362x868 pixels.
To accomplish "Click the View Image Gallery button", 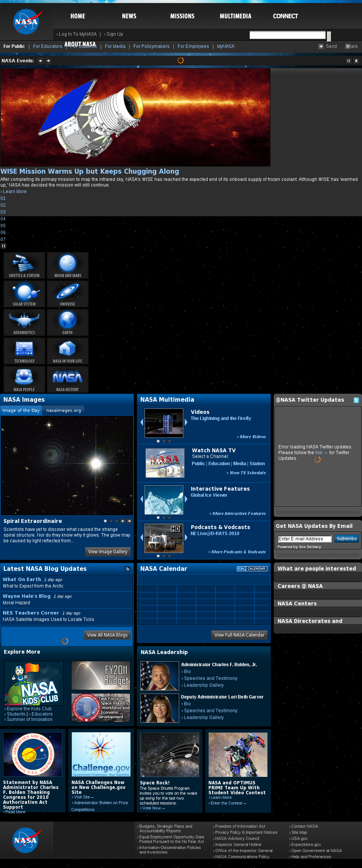I will (x=108, y=552).
